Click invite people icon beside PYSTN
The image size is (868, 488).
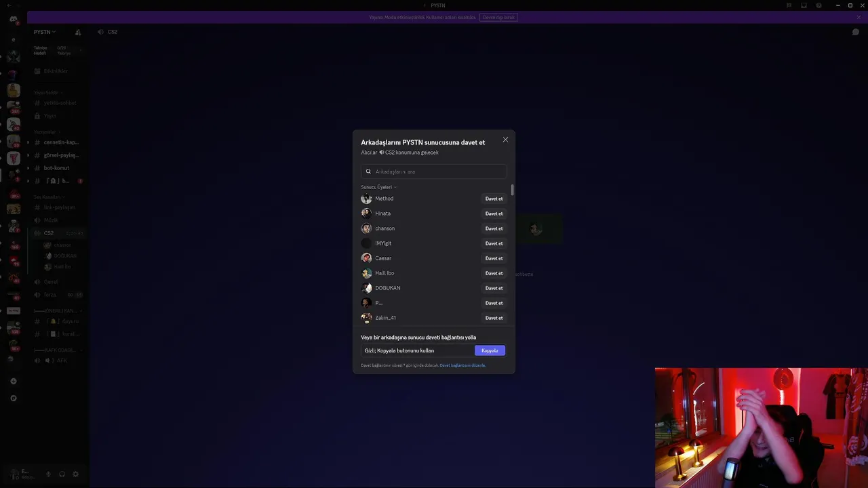pyautogui.click(x=78, y=32)
